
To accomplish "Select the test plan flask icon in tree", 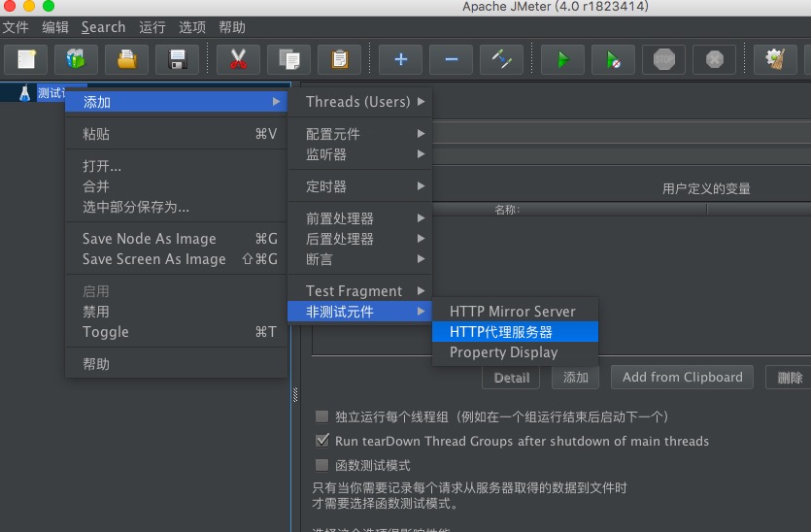I will (24, 93).
